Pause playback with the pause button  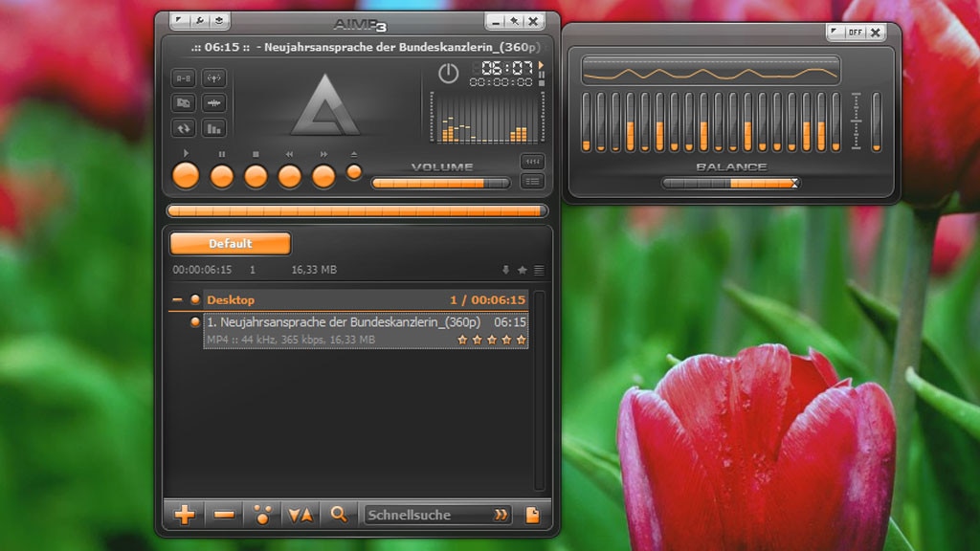click(221, 176)
